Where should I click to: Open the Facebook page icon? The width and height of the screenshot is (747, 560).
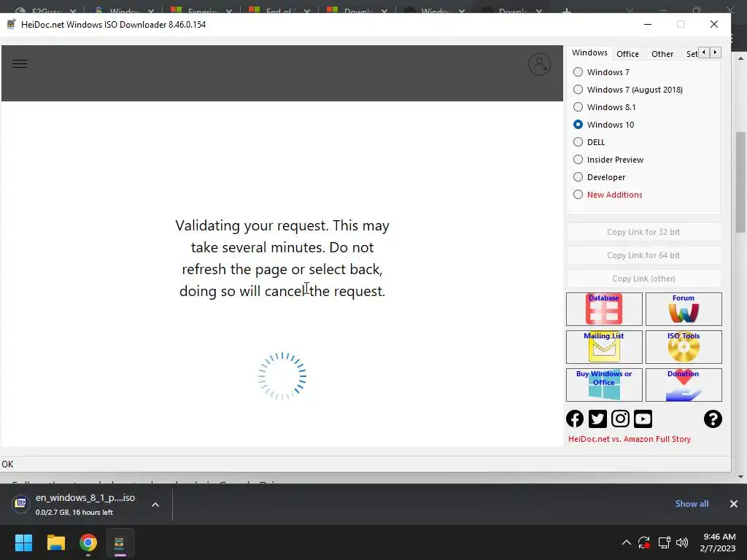coord(575,419)
